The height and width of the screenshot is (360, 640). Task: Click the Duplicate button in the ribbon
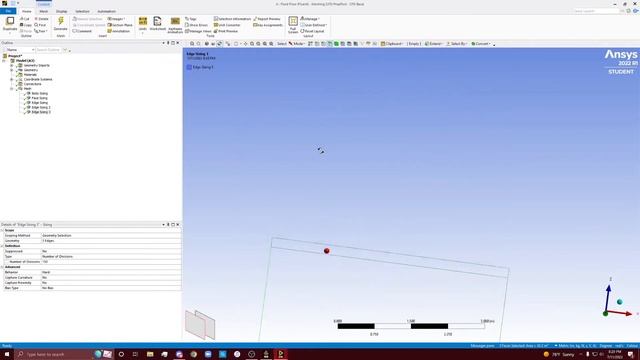tap(10, 24)
